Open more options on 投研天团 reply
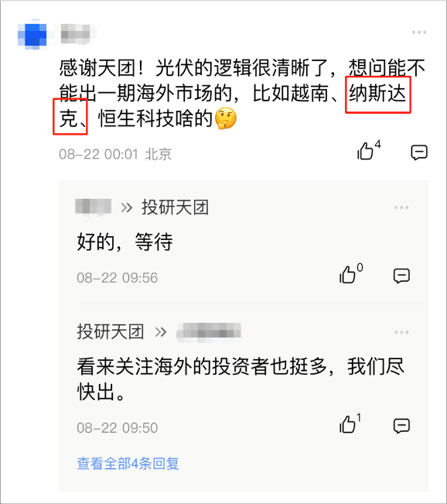The height and width of the screenshot is (504, 447). click(401, 332)
